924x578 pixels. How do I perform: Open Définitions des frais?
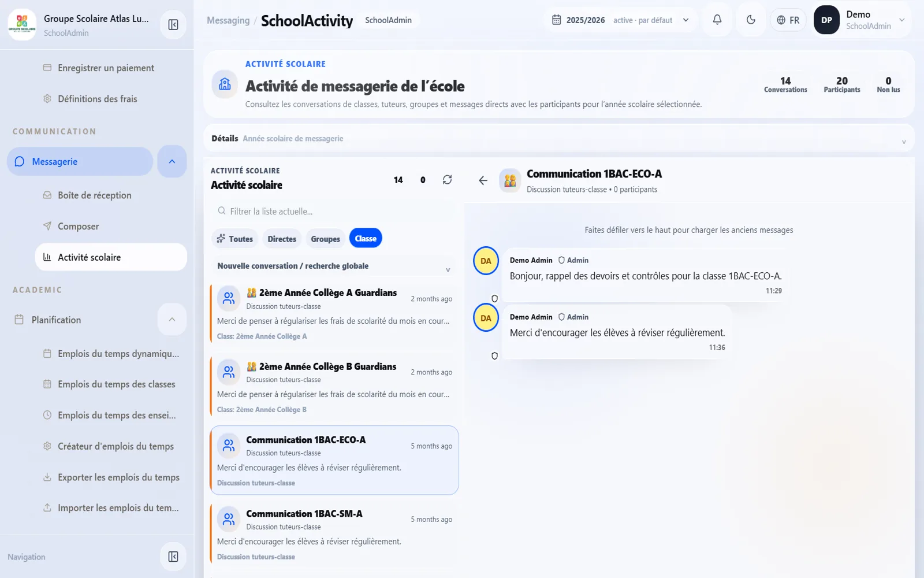click(97, 99)
